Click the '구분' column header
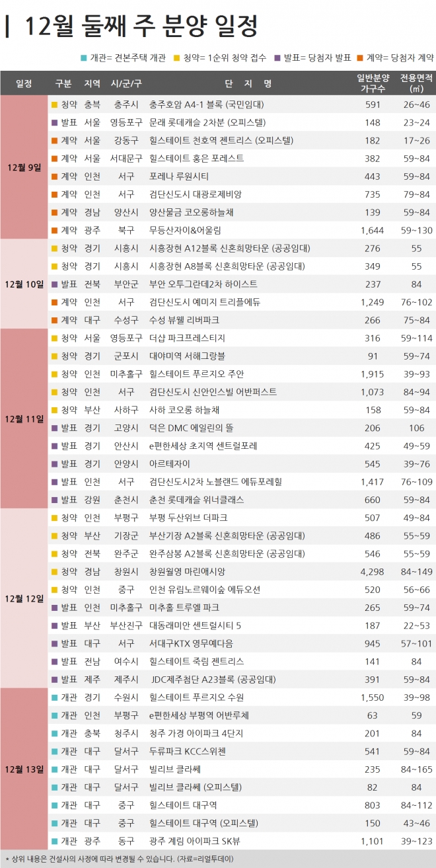 (x=64, y=83)
